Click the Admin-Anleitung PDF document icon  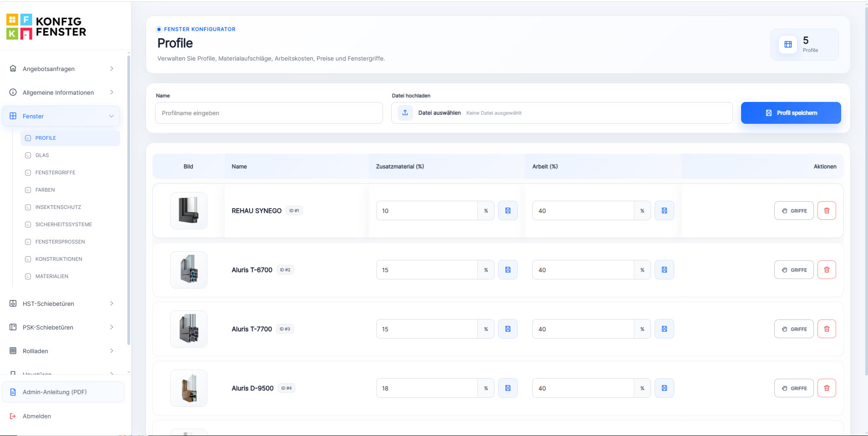click(13, 392)
